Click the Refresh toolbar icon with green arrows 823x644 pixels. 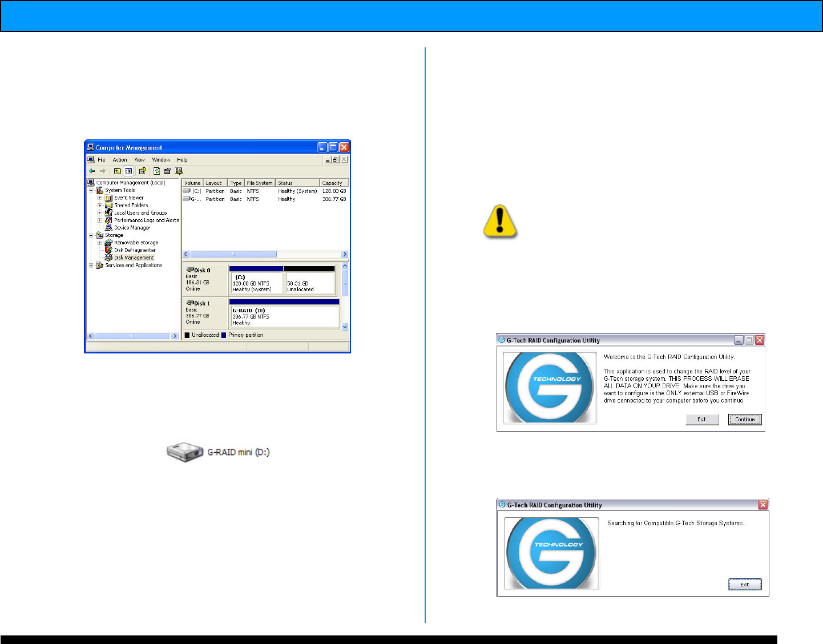click(x=156, y=171)
